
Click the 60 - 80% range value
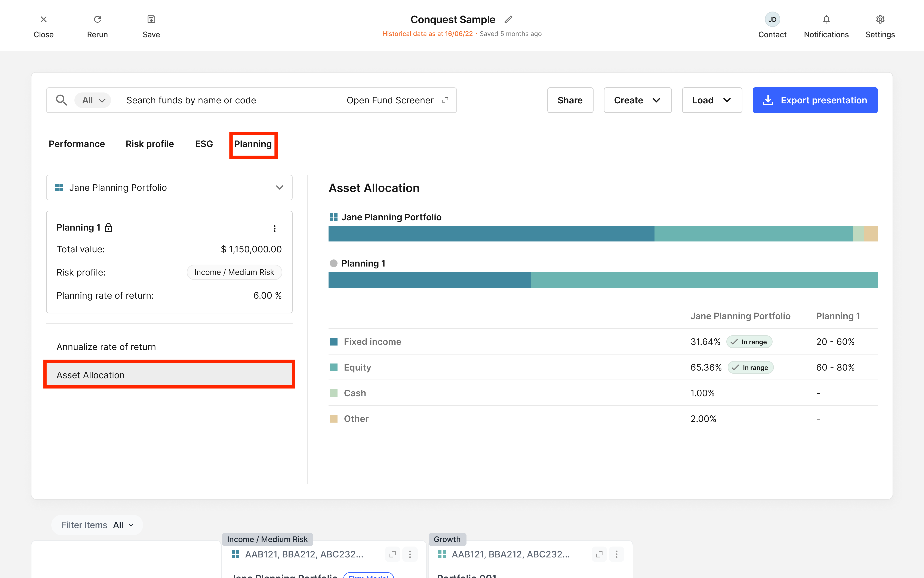point(835,367)
